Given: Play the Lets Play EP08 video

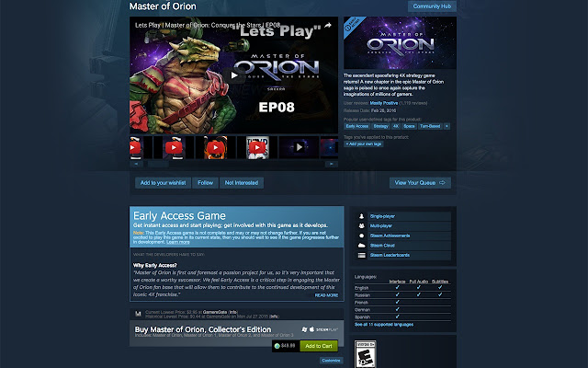Looking at the screenshot, I should 234,75.
